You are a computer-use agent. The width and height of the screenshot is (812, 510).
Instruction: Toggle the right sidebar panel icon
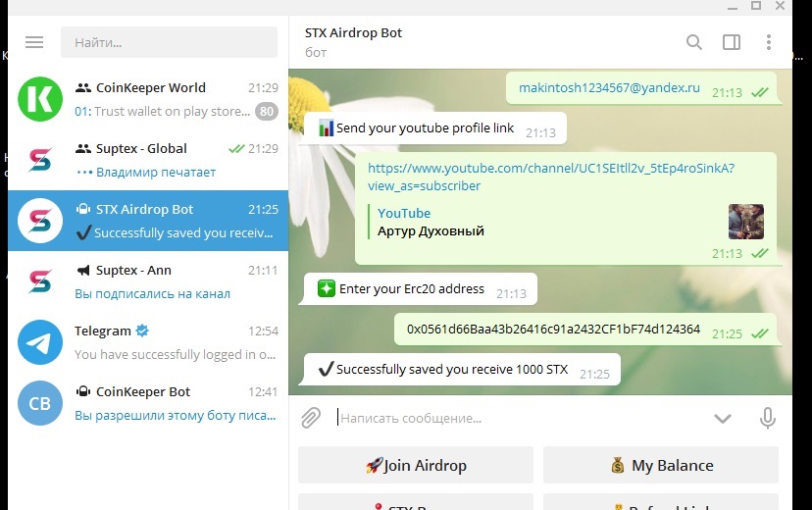click(x=732, y=42)
